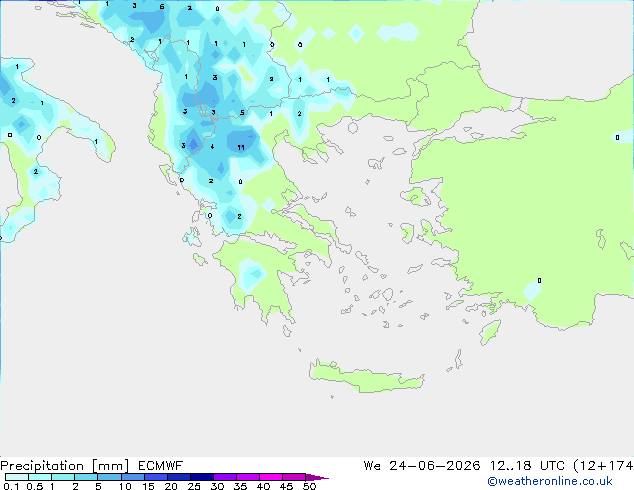Select the 0.5–1 mm legend color swatch
The height and width of the screenshot is (490, 634).
pos(40,477)
